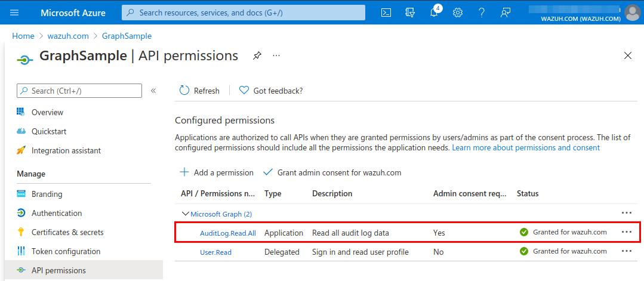Click the Overview grid icon
Image resolution: width=644 pixels, height=281 pixels.
click(x=21, y=112)
